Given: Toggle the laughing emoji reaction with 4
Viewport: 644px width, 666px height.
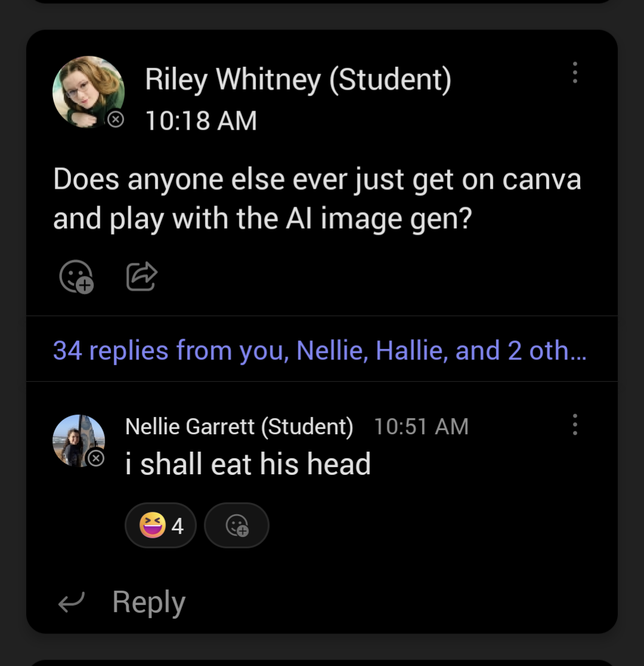Looking at the screenshot, I should point(161,526).
